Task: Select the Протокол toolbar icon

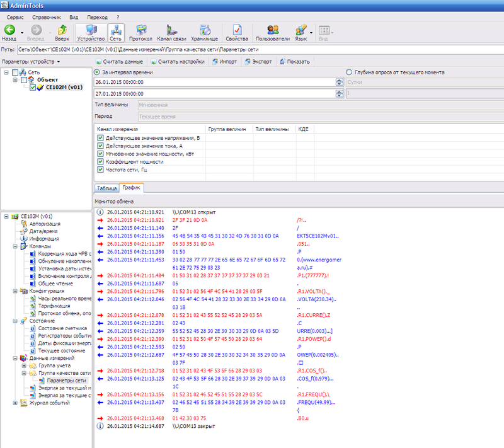Action: [x=140, y=30]
